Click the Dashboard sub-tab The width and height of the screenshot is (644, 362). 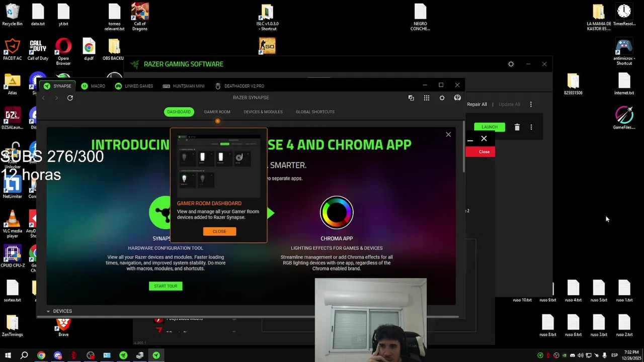click(x=179, y=112)
